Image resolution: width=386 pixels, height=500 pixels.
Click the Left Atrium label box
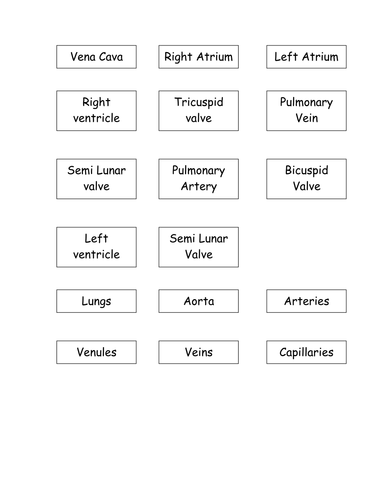pyautogui.click(x=306, y=57)
